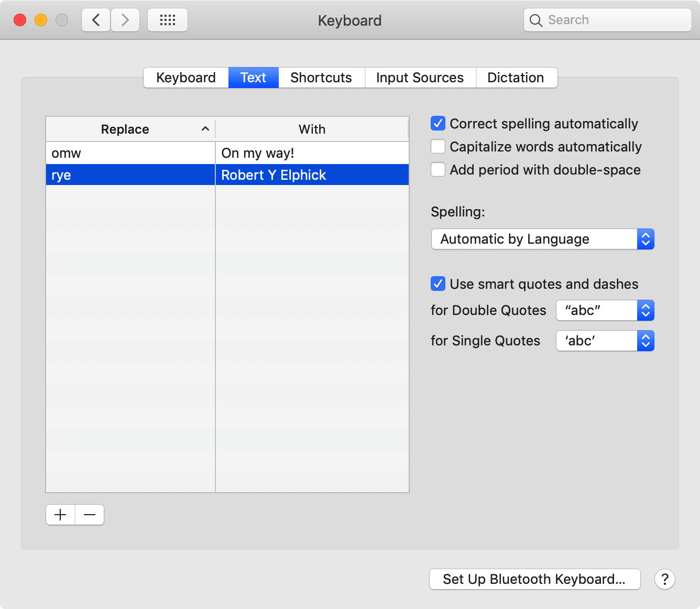Viewport: 700px width, 609px height.
Task: Click the forward navigation arrow
Action: [x=125, y=20]
